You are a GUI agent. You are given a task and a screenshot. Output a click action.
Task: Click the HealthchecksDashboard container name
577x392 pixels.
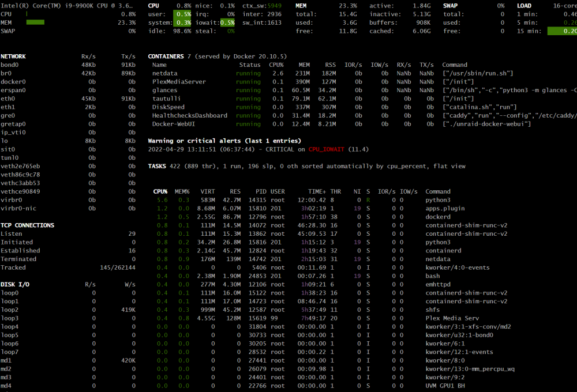point(189,115)
